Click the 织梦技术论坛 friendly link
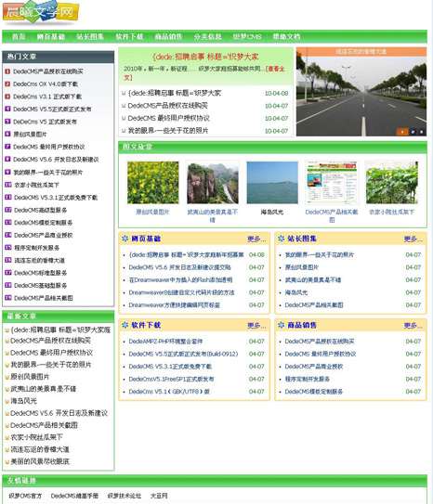Viewport: 433px width, 504px height. [125, 496]
